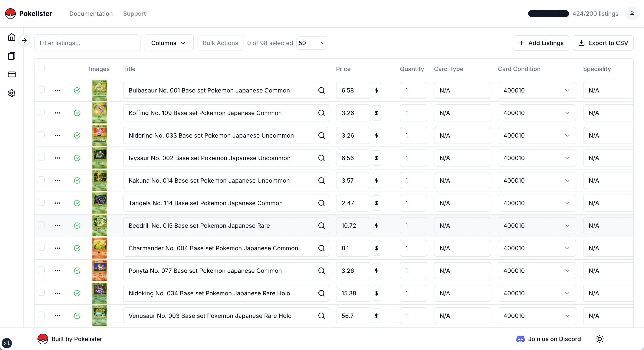Image resolution: width=644 pixels, height=350 pixels.
Task: Open the Home sidebar icon
Action: tap(11, 37)
